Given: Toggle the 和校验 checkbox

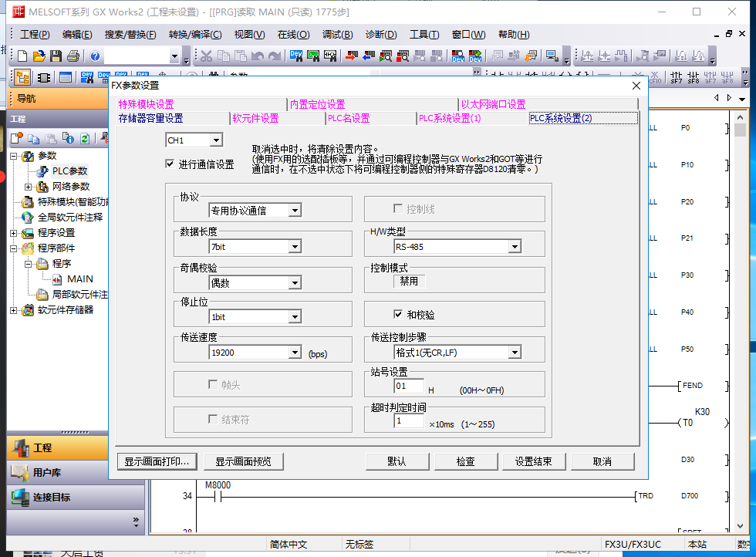Looking at the screenshot, I should pos(398,315).
